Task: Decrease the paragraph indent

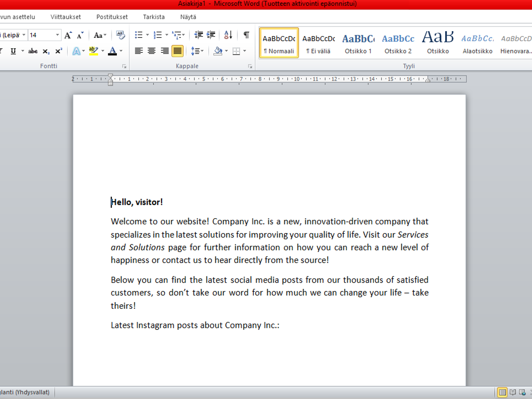Action: coord(199,35)
